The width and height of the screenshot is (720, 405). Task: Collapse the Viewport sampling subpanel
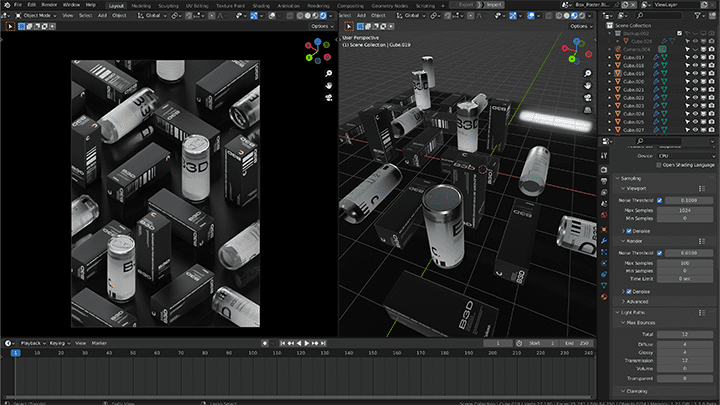pyautogui.click(x=623, y=188)
